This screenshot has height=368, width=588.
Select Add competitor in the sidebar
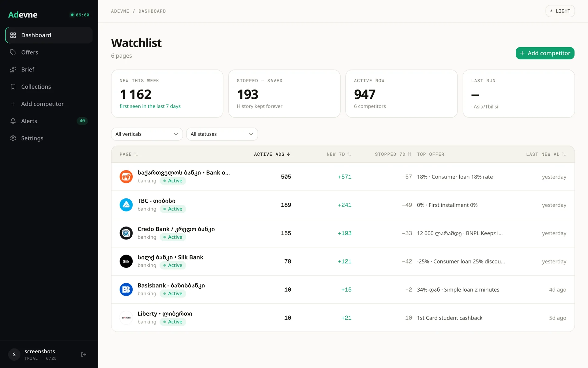point(49,104)
